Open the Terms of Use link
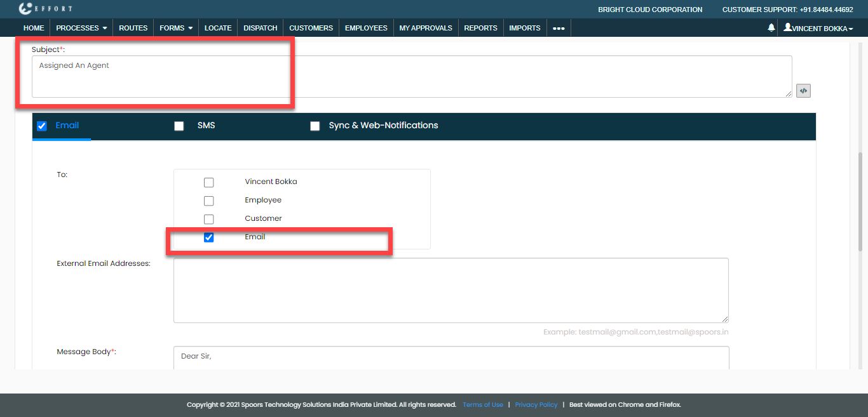The image size is (868, 417). (x=482, y=405)
